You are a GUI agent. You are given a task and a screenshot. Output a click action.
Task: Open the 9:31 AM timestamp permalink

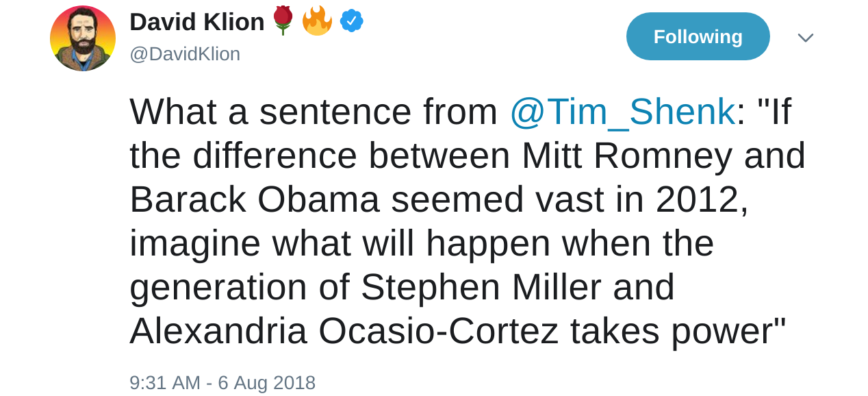click(x=164, y=382)
